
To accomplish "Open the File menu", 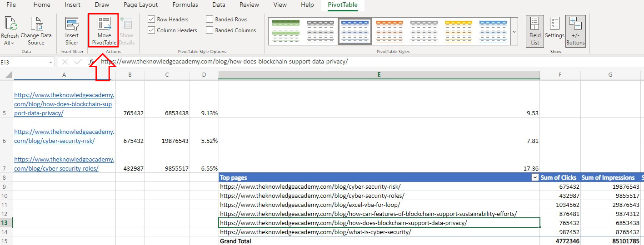I will [x=11, y=5].
